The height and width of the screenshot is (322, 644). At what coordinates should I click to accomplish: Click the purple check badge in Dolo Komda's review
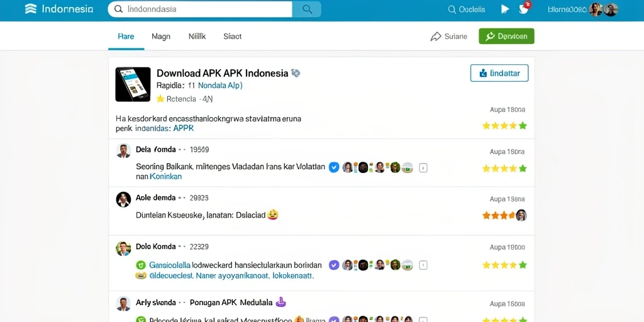[334, 265]
